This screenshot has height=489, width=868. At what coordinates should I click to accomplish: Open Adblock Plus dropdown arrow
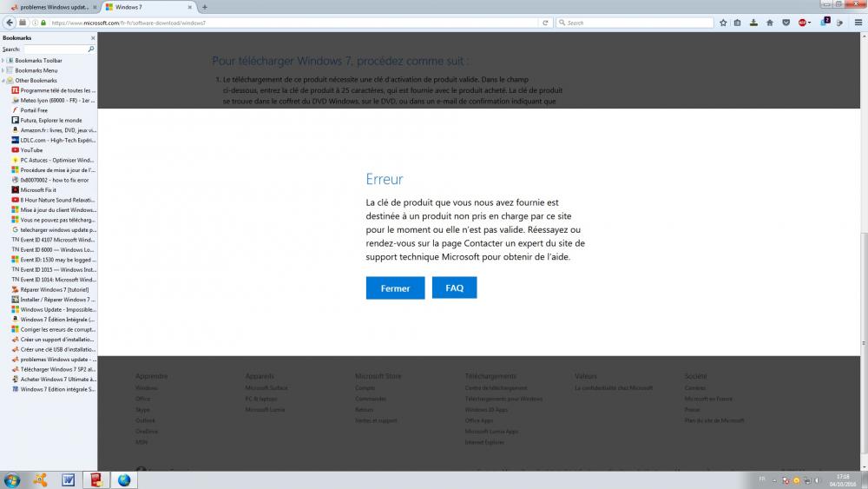[809, 23]
